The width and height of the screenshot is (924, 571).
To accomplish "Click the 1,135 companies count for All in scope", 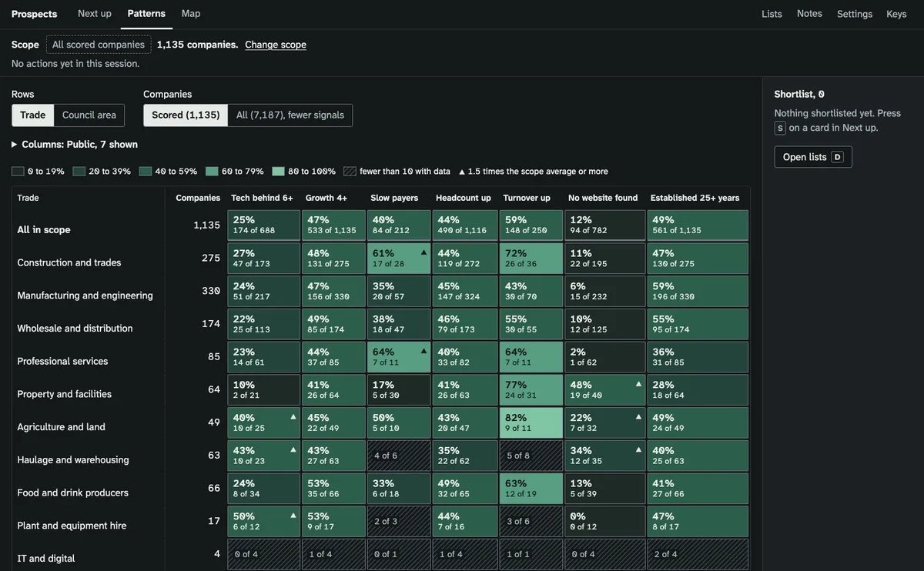I will [x=206, y=225].
